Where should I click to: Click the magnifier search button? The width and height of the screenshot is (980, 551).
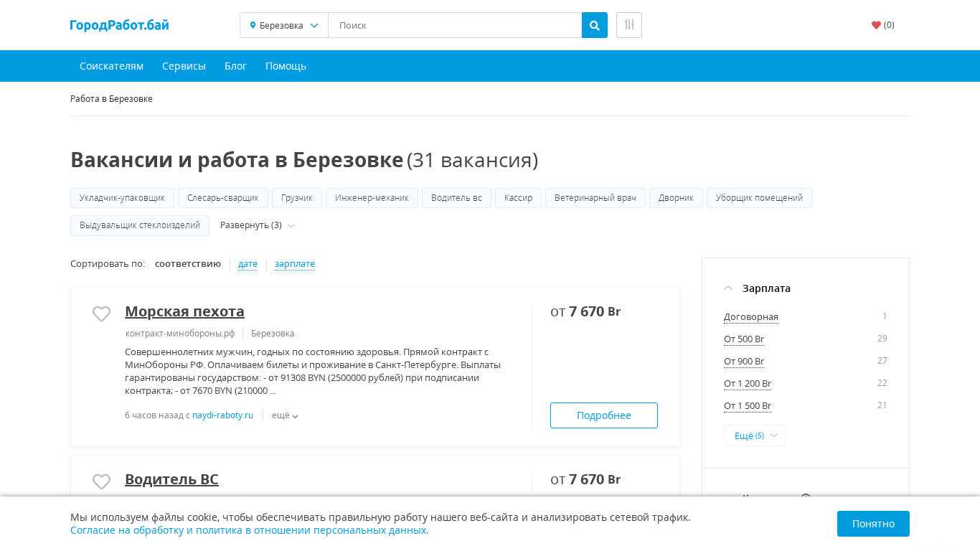594,25
